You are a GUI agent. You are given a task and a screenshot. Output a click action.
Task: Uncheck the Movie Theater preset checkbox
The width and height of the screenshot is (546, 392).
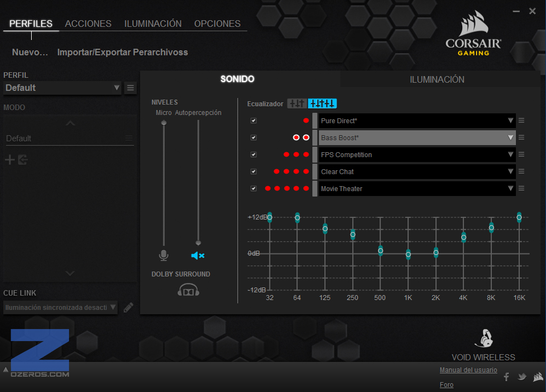(x=254, y=188)
